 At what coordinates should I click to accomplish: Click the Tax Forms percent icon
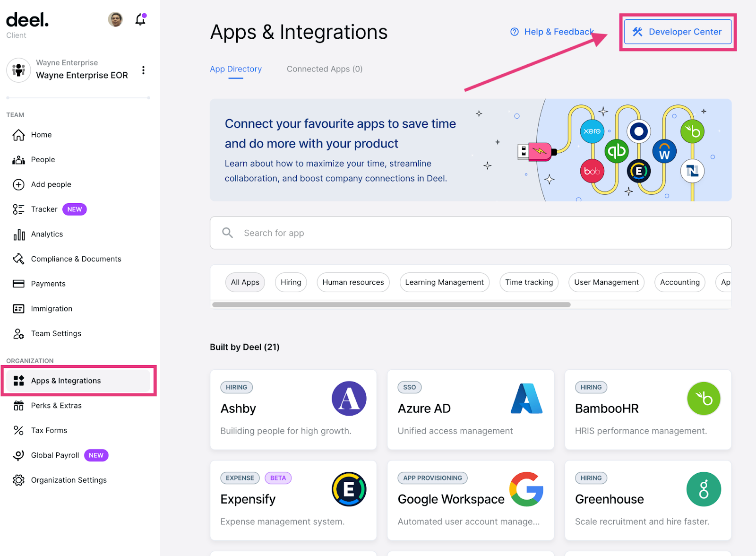tap(18, 430)
